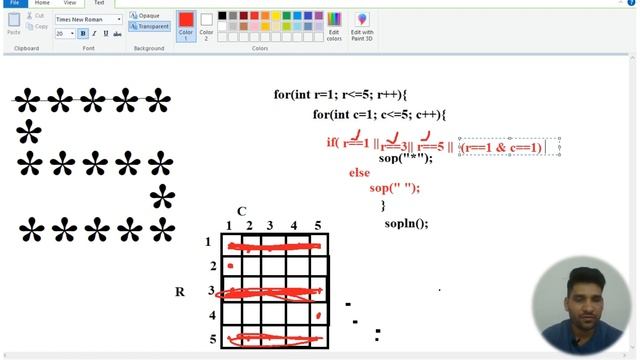The image size is (640, 360).
Task: Pick the turquoise blue color swatch
Action: pyautogui.click(x=298, y=16)
